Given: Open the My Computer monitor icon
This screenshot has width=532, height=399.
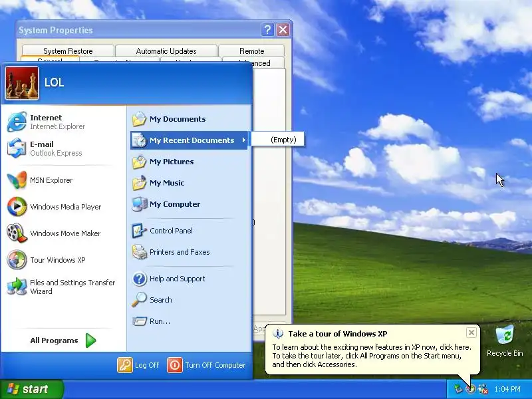Looking at the screenshot, I should click(x=139, y=204).
